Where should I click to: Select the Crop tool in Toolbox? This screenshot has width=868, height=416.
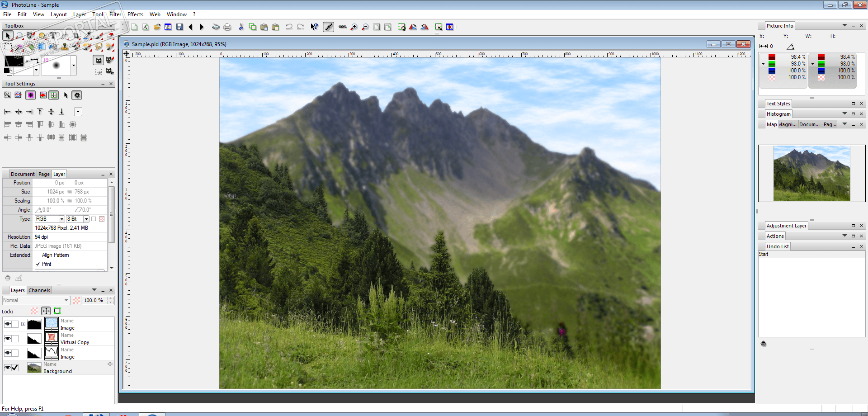76,35
